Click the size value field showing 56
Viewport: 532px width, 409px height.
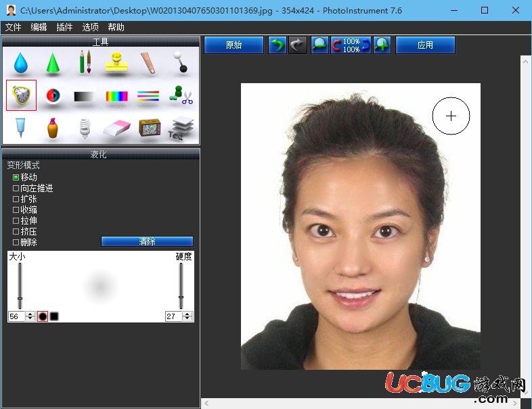[17, 316]
